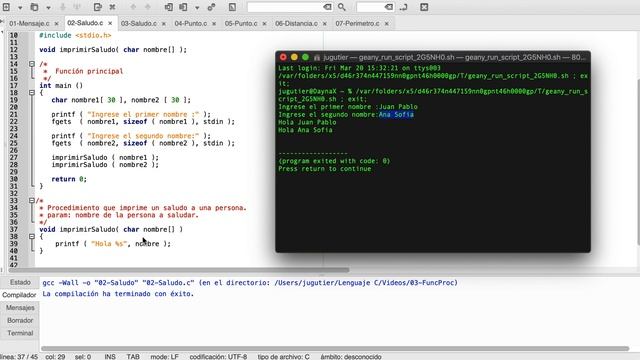Screen dimensions: 640x360
Task: Switch to the 01-Mensaje.c tab
Action: pyautogui.click(x=29, y=24)
